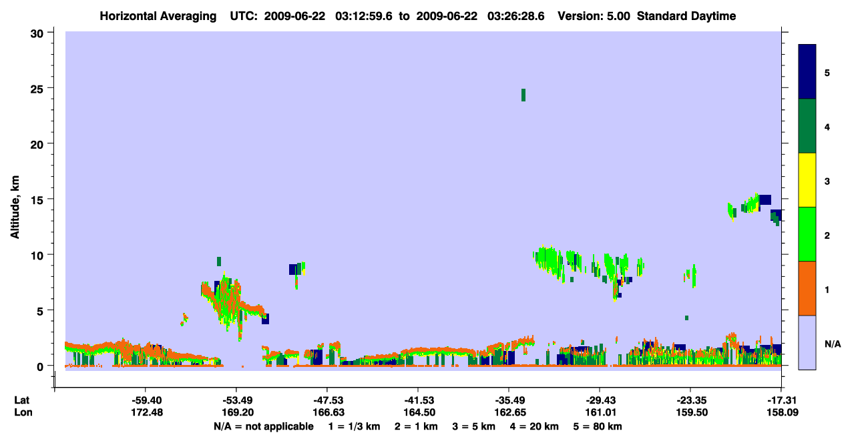
Task: Click longitude value 172.48
Action: (x=146, y=412)
